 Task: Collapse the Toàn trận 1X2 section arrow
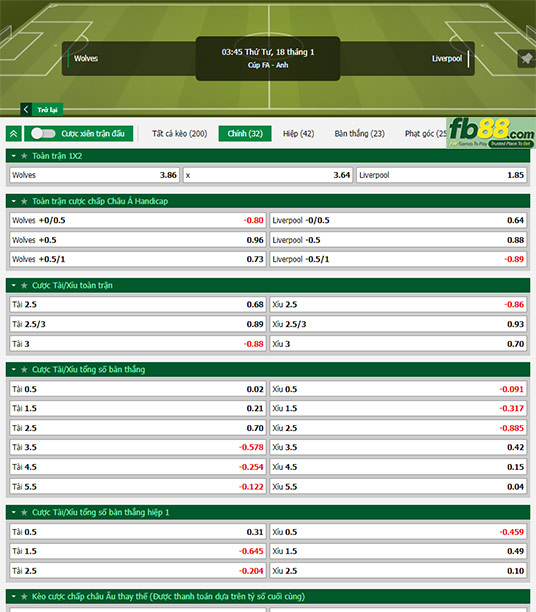(x=14, y=156)
